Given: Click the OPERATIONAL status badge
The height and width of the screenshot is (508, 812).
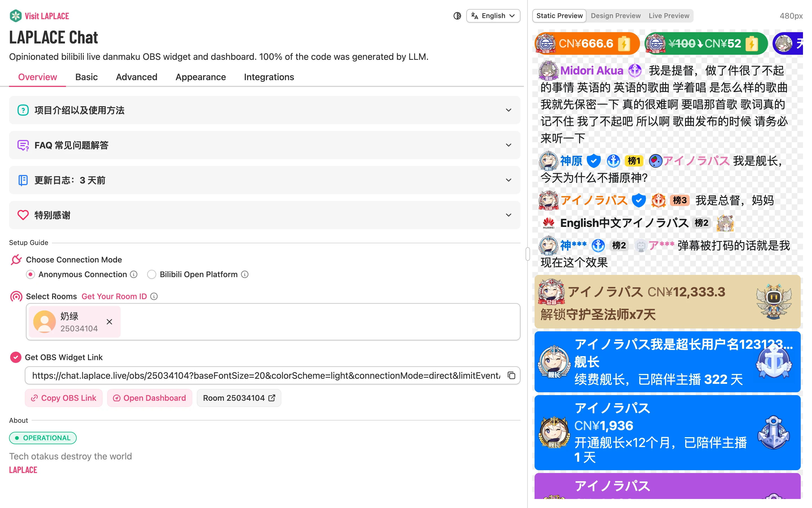Looking at the screenshot, I should coord(43,438).
